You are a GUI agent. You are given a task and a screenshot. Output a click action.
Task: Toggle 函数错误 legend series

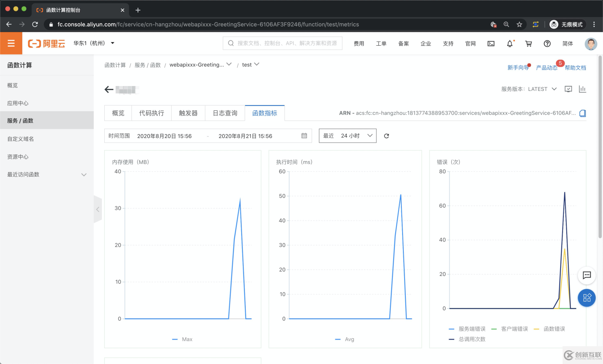(550, 329)
